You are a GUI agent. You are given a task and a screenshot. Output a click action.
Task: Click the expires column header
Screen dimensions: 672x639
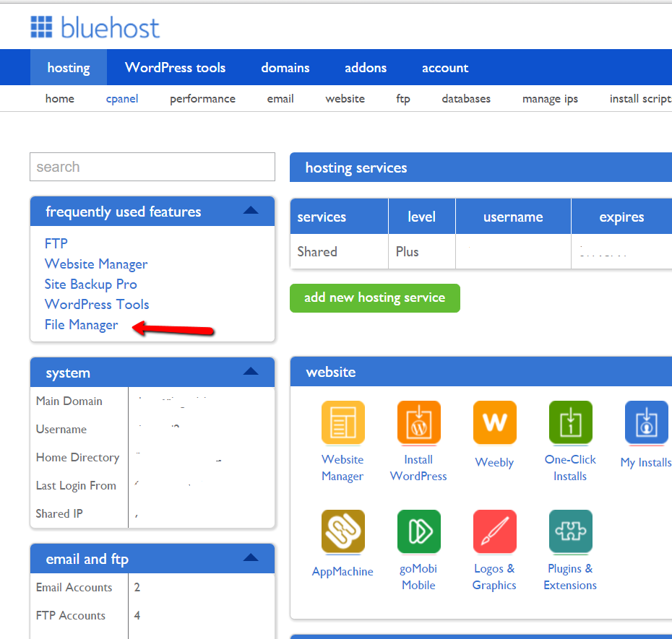pos(621,217)
